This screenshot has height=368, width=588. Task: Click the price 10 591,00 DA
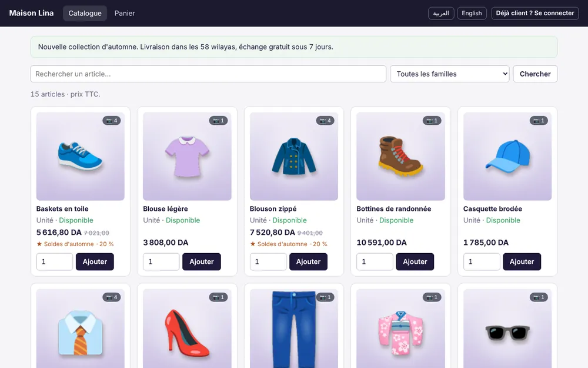click(x=382, y=243)
